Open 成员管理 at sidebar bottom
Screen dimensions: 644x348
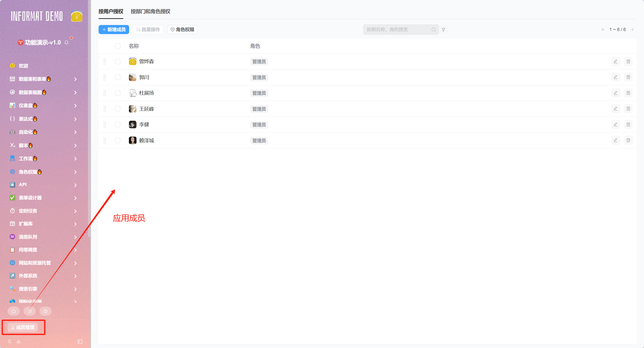[x=23, y=327]
